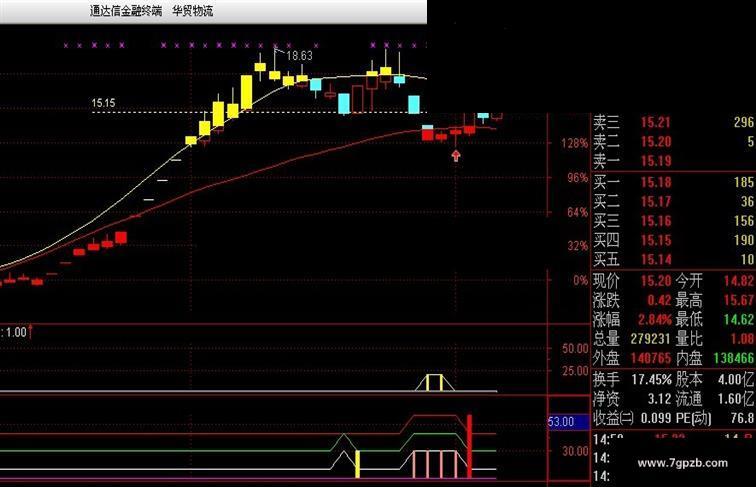Click the blue highlighted 53.00 axis value
The image size is (756, 487).
tap(568, 422)
